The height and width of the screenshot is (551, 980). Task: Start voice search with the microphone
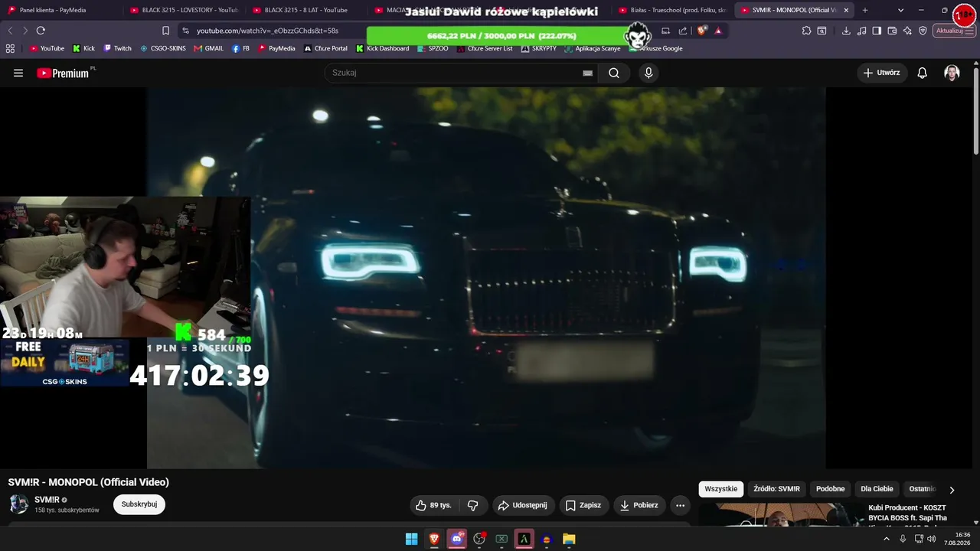[x=648, y=73]
